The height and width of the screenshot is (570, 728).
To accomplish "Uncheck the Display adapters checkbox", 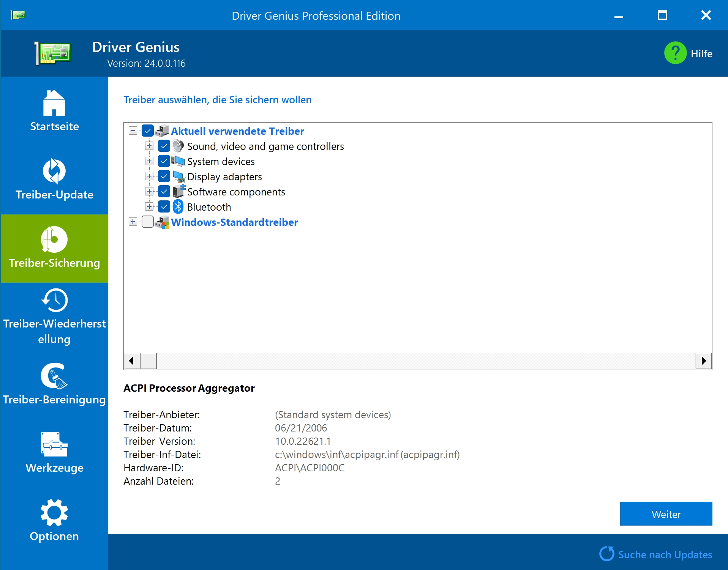I will point(164,176).
